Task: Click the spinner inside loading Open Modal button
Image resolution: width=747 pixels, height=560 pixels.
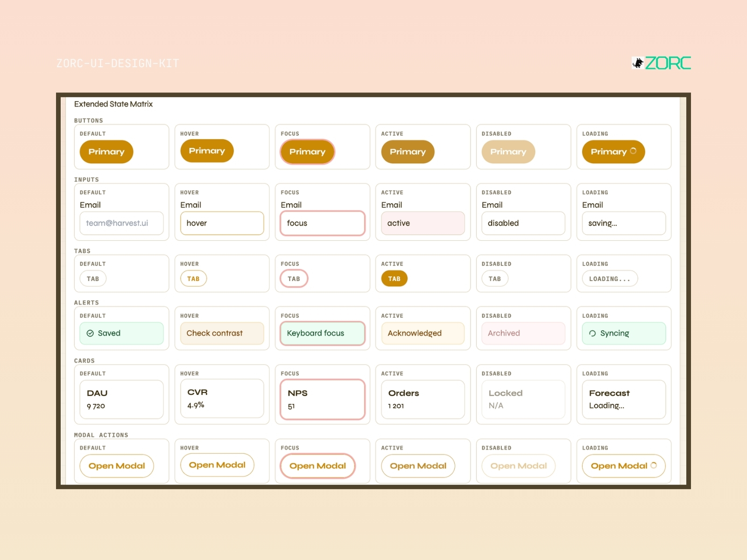Action: click(654, 465)
